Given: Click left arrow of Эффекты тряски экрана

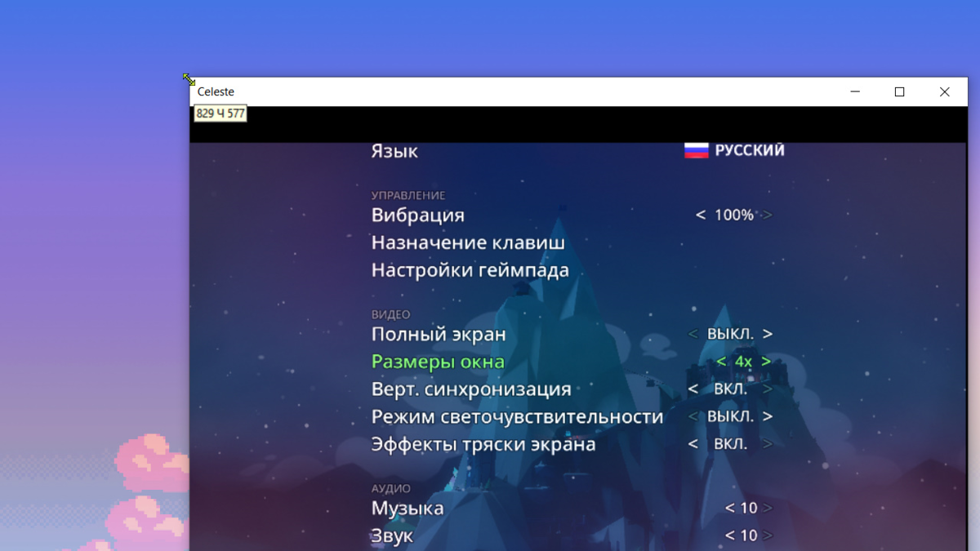Looking at the screenshot, I should [693, 444].
